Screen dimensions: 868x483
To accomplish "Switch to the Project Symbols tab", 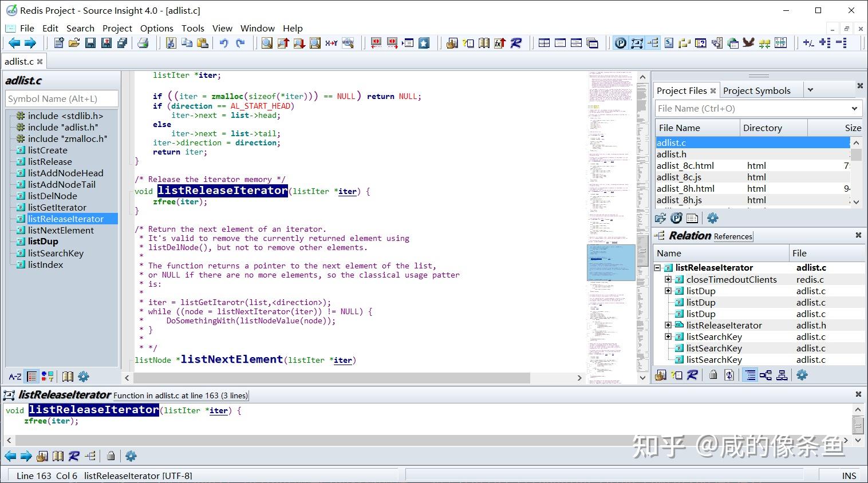I will (756, 90).
